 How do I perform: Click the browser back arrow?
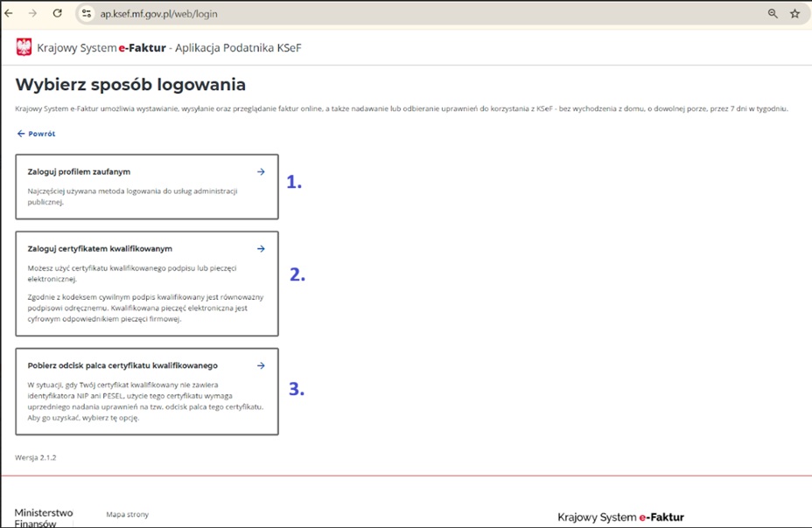click(10, 14)
